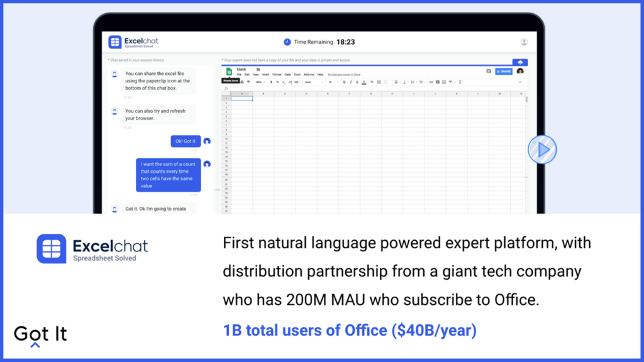
Task: Open vertical align dropdown
Action: 406,82
